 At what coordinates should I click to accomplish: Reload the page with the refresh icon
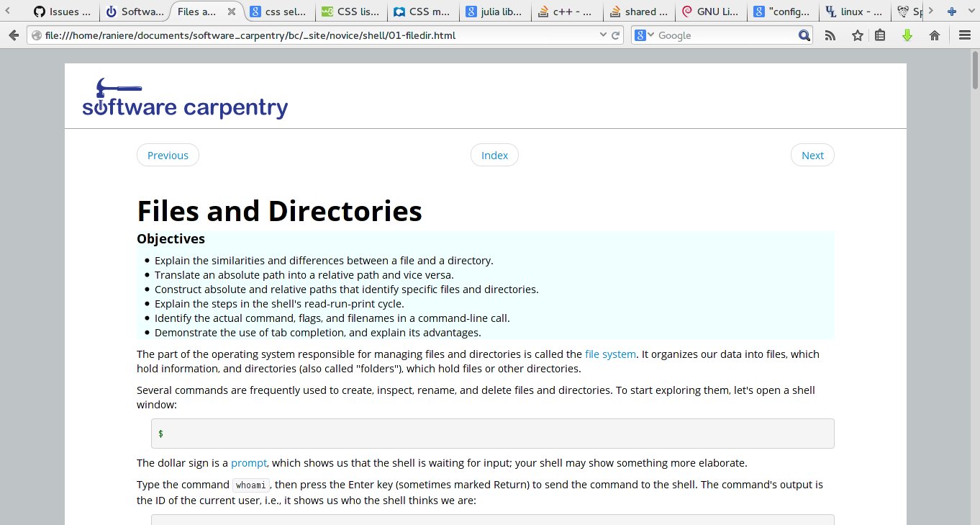[616, 35]
